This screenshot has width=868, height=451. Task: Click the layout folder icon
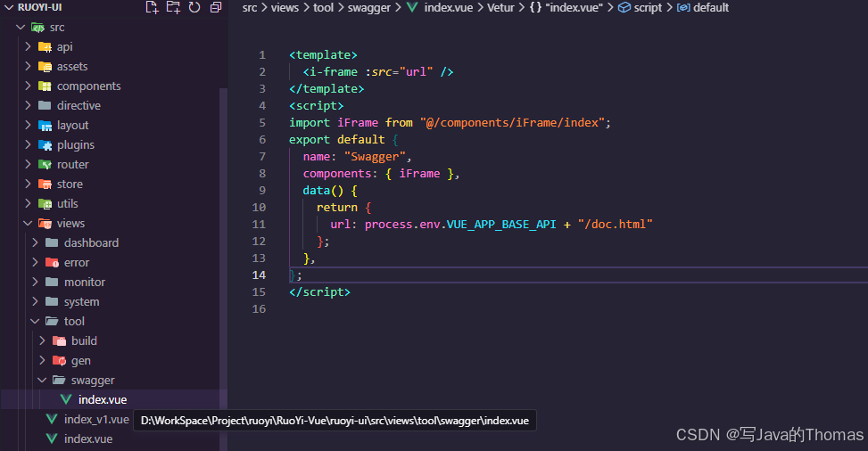(x=45, y=126)
